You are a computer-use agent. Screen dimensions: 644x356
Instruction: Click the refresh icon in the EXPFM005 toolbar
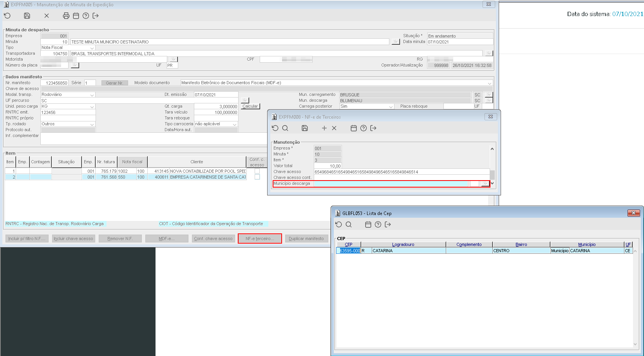click(7, 16)
